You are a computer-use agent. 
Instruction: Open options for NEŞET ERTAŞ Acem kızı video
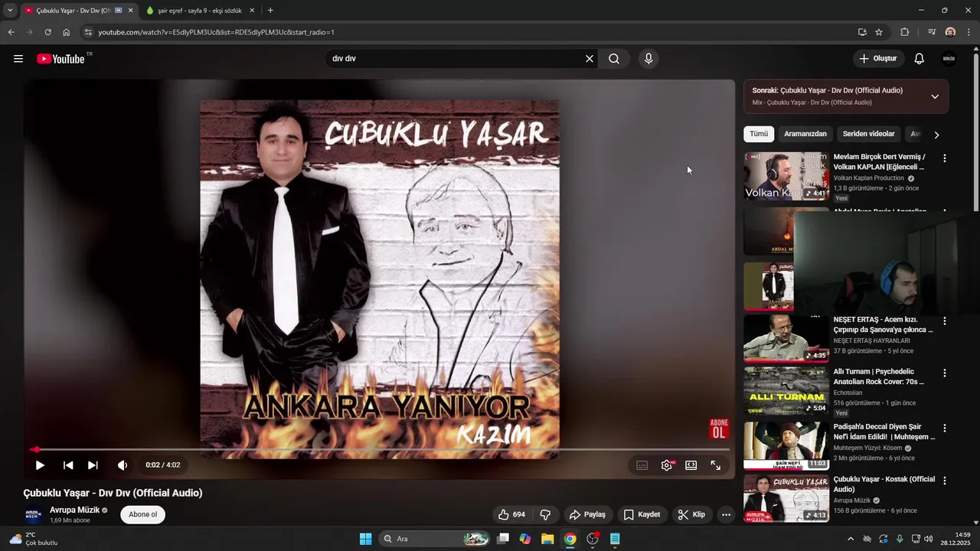(944, 321)
